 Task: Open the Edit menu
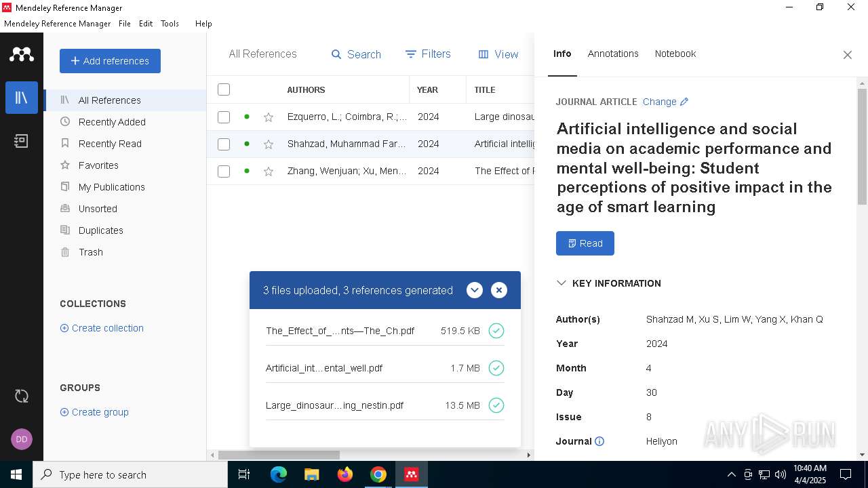click(146, 24)
